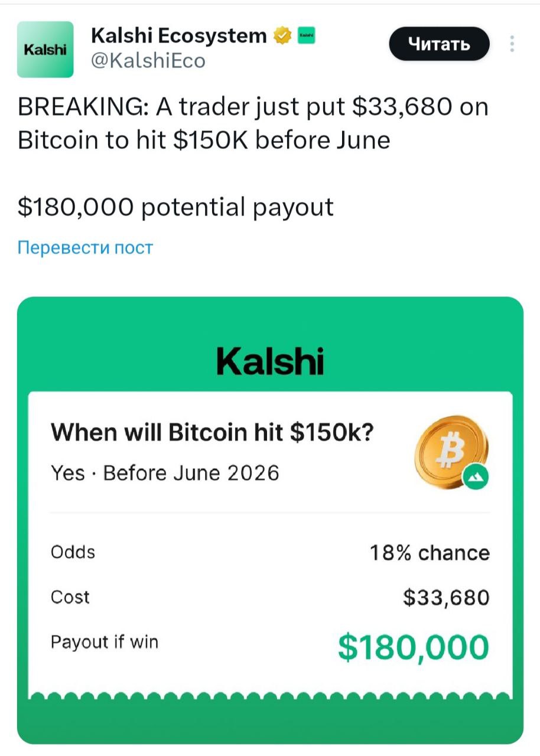Click the Kalshi logo in the green card

(x=270, y=361)
